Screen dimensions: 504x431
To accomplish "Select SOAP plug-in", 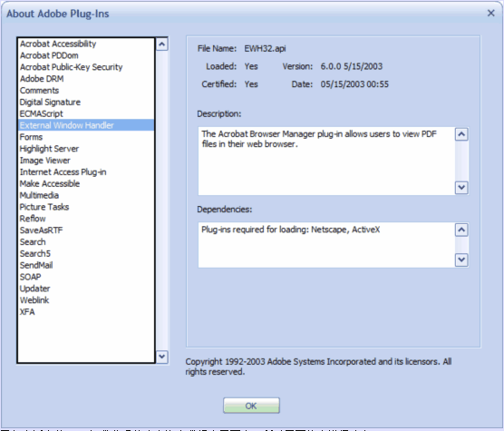I will [x=86, y=277].
